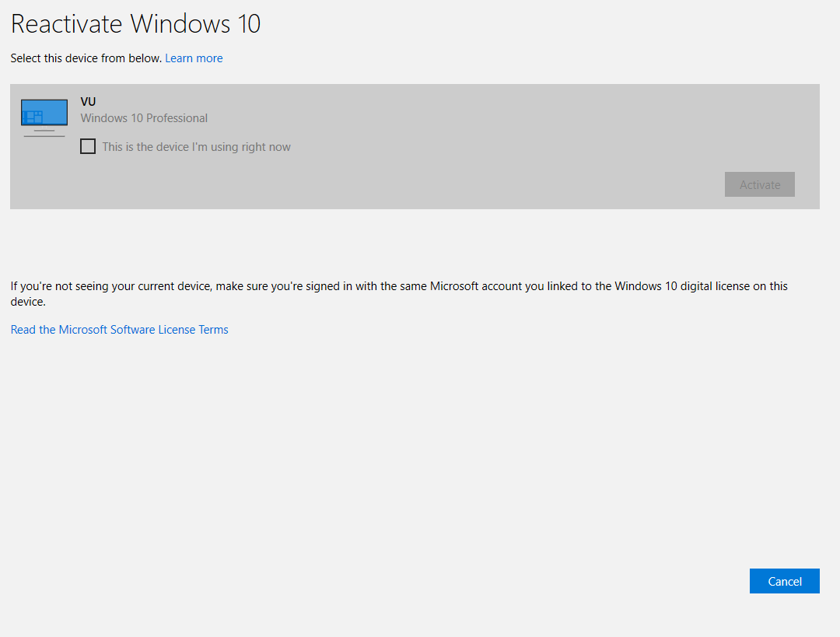Click the Cancel button
Image resolution: width=840 pixels, height=637 pixels.
784,581
